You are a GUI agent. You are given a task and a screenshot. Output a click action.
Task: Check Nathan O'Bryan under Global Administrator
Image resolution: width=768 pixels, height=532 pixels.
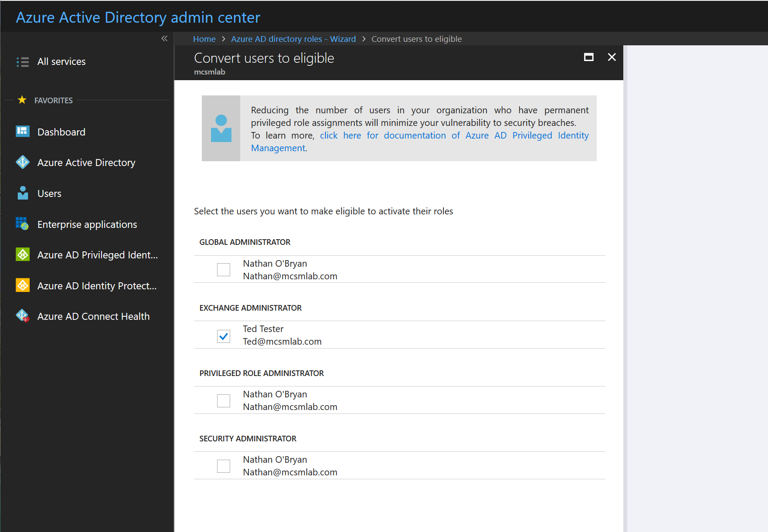click(224, 269)
